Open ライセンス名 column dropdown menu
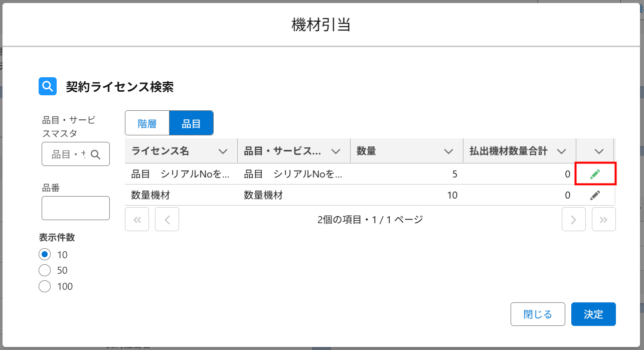This screenshot has height=350, width=644. (x=223, y=151)
